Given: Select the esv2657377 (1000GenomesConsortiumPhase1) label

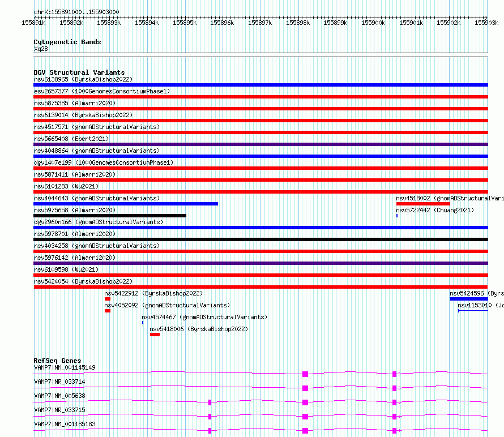Looking at the screenshot, I should tap(102, 91).
